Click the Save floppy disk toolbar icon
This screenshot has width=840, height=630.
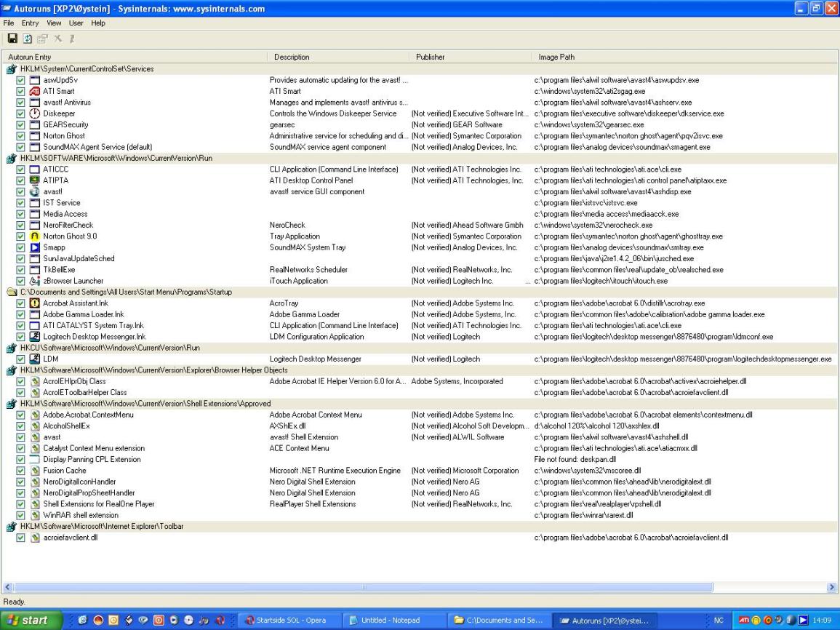pyautogui.click(x=12, y=39)
